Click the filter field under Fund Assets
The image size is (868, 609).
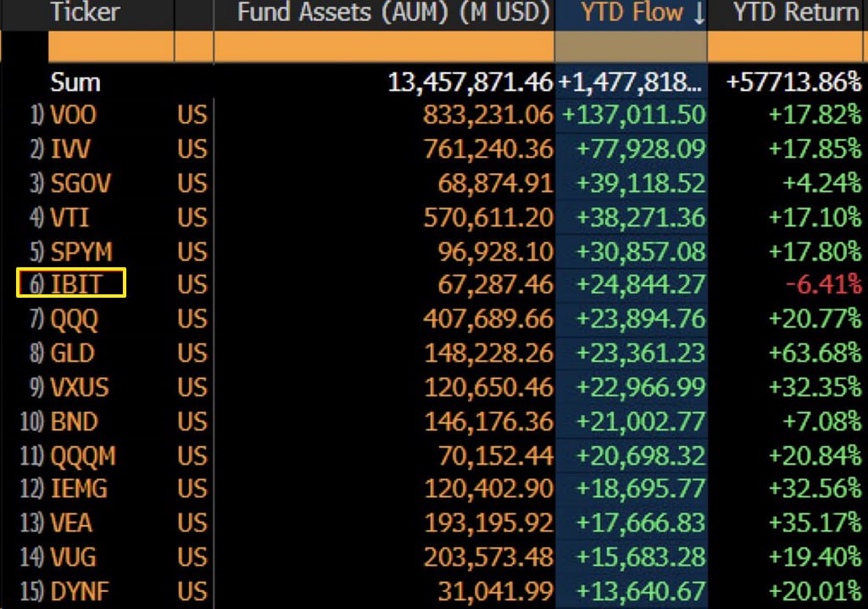(383, 46)
